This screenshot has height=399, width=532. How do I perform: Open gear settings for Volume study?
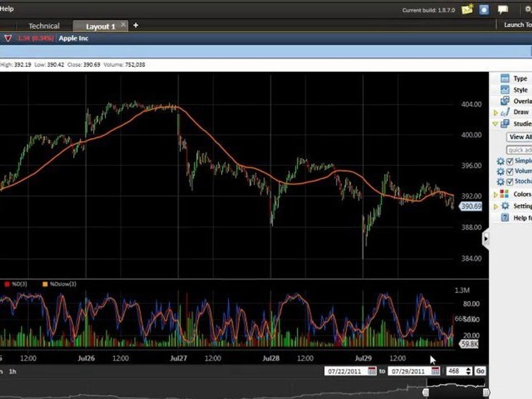[500, 171]
